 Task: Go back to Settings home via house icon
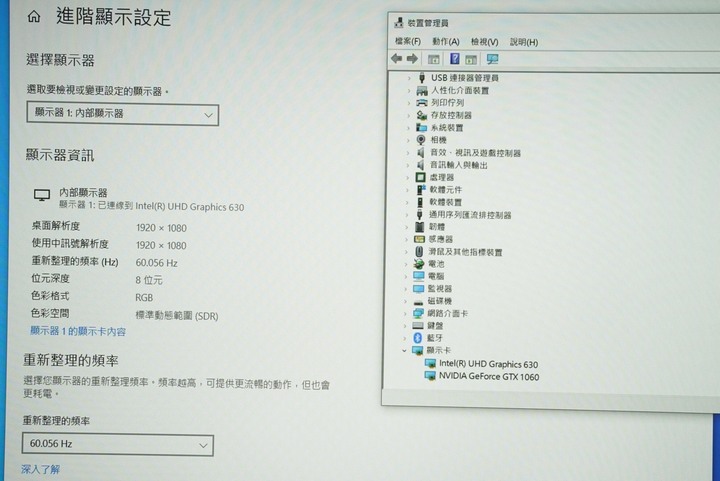(x=34, y=17)
